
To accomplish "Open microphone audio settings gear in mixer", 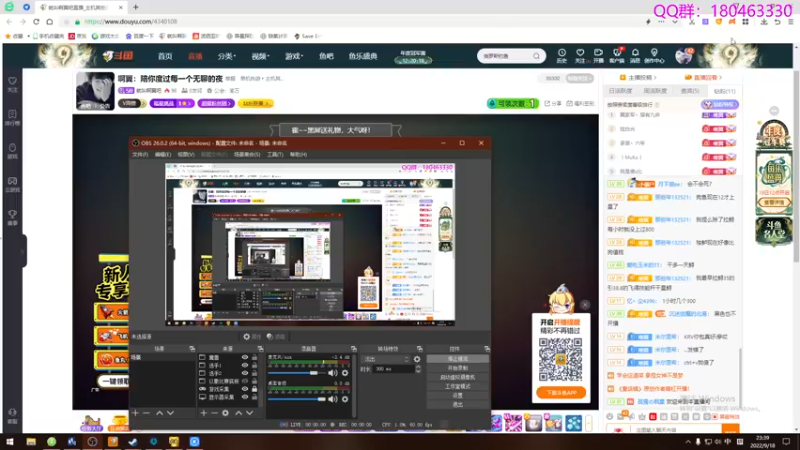I will point(345,373).
